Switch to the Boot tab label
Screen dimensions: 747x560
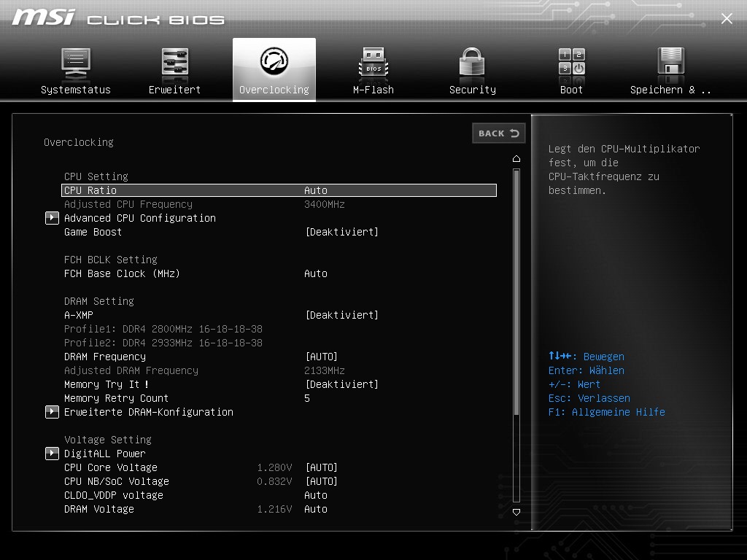click(572, 90)
